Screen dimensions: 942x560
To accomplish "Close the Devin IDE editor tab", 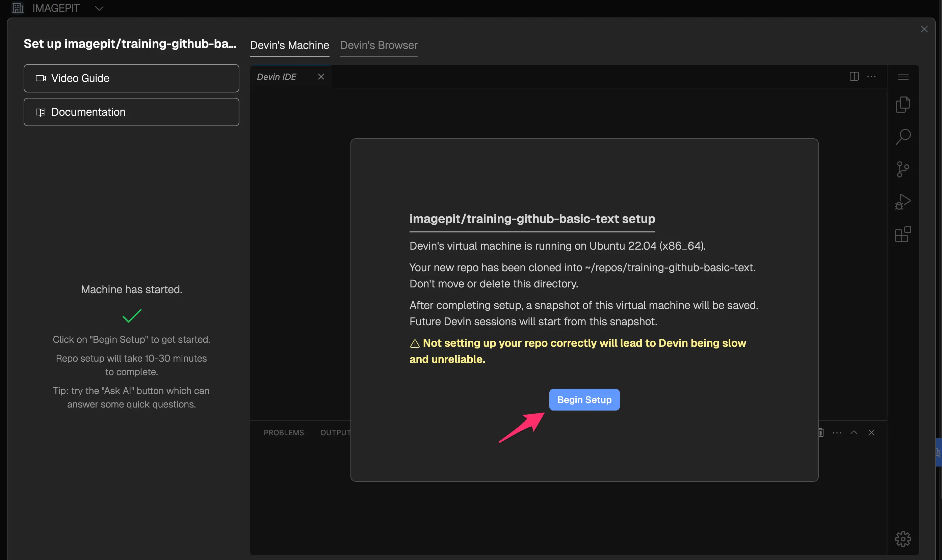I will coord(321,77).
